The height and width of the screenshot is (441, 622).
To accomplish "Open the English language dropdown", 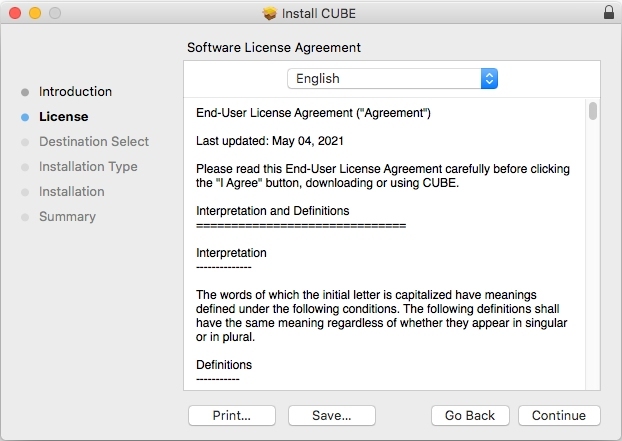I will (x=392, y=78).
